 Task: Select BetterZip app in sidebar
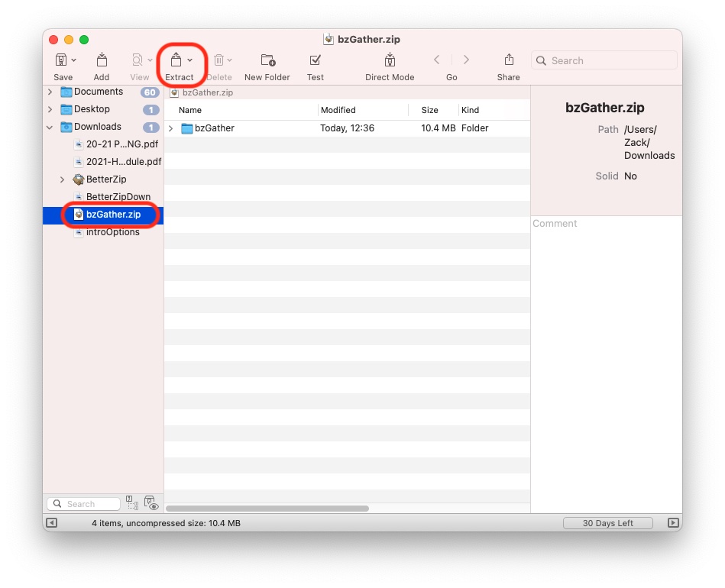(106, 179)
